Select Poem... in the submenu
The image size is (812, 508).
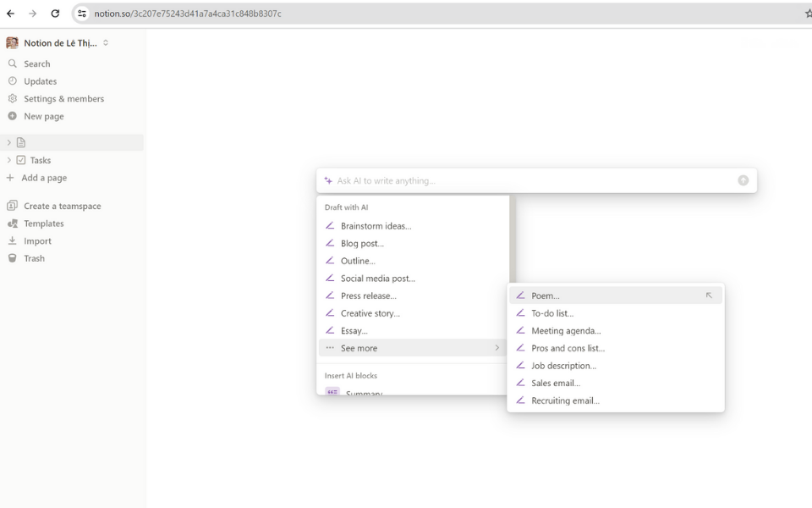click(616, 295)
